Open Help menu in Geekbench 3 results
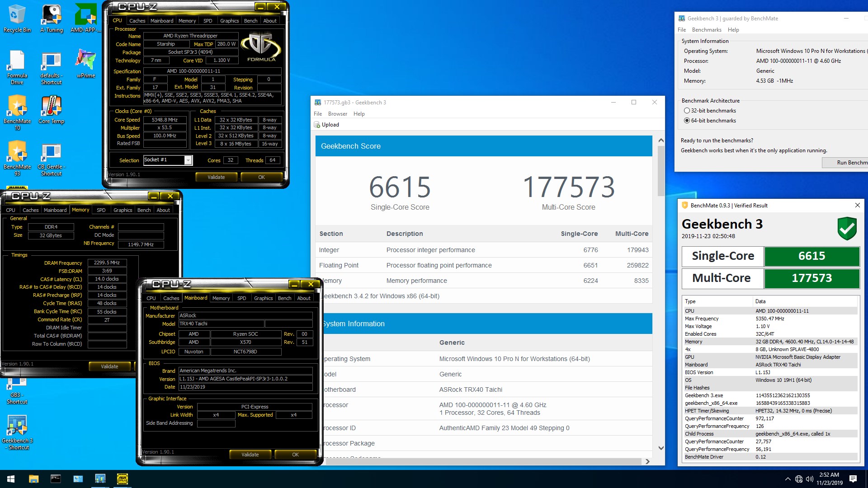 (359, 114)
